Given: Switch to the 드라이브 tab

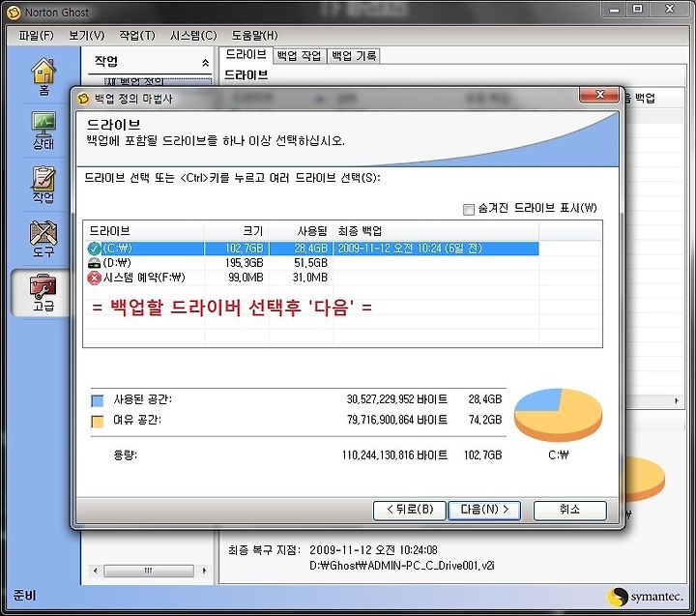Looking at the screenshot, I should (246, 54).
